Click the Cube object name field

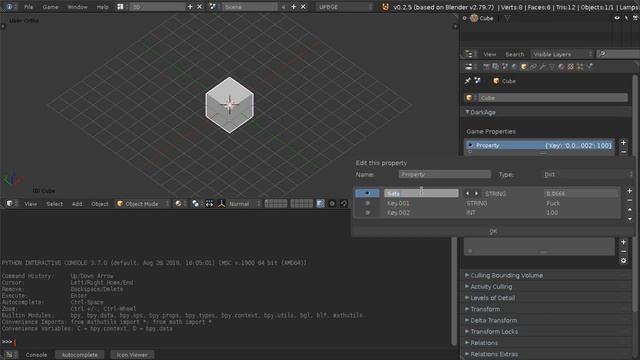pos(553,98)
